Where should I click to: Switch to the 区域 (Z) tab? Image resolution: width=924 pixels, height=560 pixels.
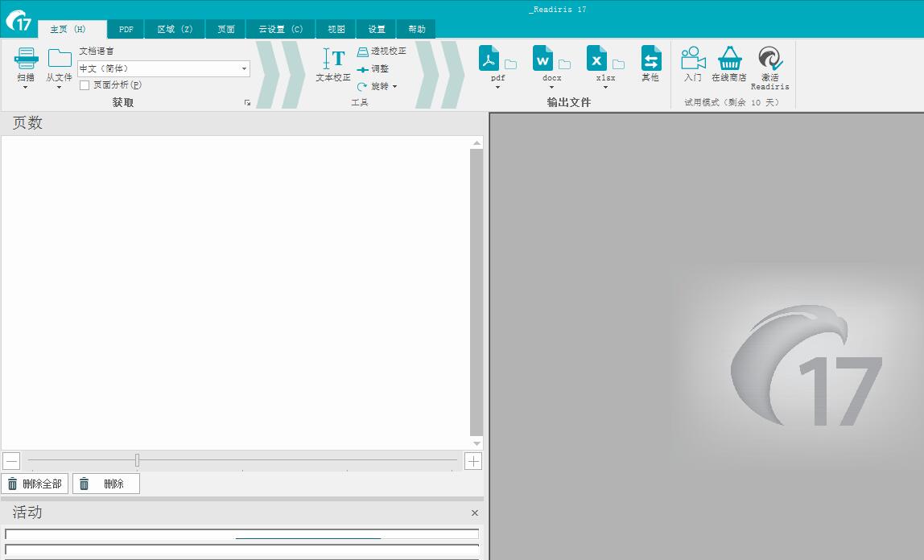pyautogui.click(x=175, y=29)
